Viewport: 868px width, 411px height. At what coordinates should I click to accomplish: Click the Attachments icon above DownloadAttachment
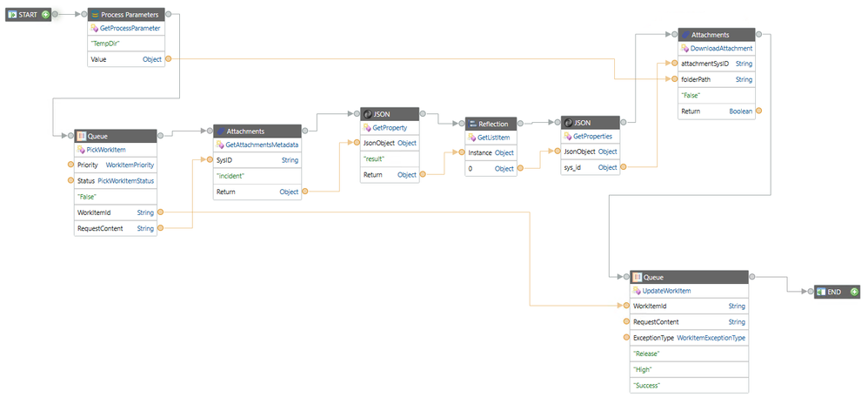click(685, 35)
